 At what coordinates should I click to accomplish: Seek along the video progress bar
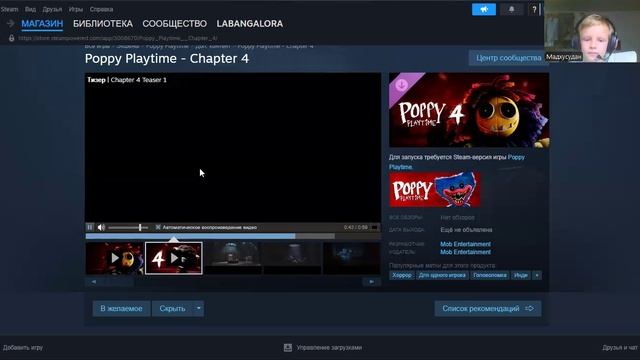233,236
